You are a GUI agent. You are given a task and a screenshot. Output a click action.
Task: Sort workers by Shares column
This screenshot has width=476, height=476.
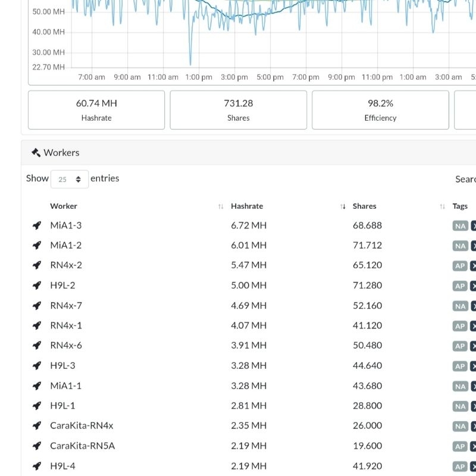point(364,206)
